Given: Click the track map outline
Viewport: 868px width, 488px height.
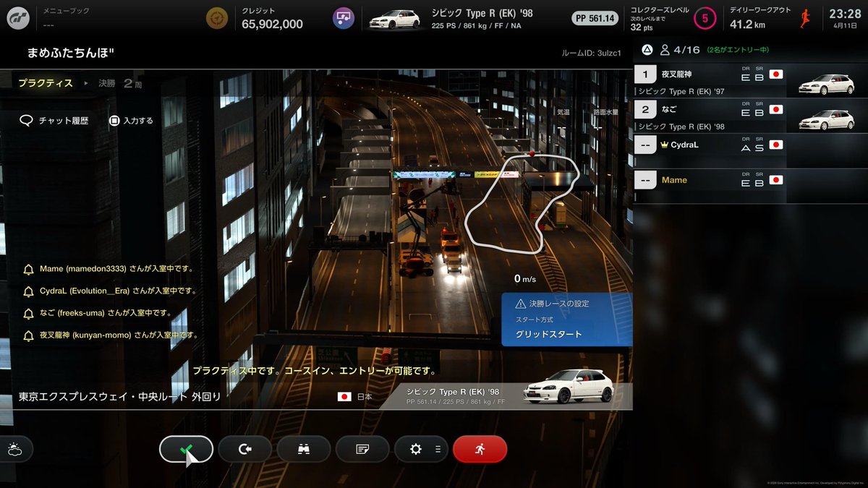Looking at the screenshot, I should point(523,202).
